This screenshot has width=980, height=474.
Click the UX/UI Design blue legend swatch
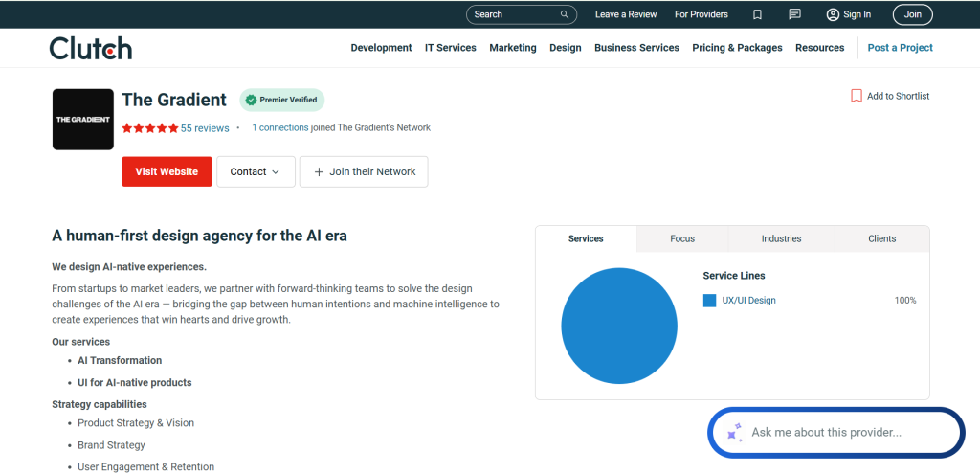point(709,301)
